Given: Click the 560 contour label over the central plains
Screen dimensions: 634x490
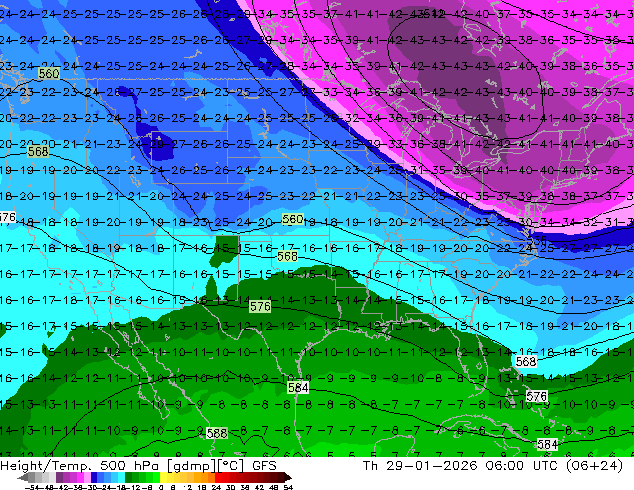Looking at the screenshot, I should (x=293, y=219).
